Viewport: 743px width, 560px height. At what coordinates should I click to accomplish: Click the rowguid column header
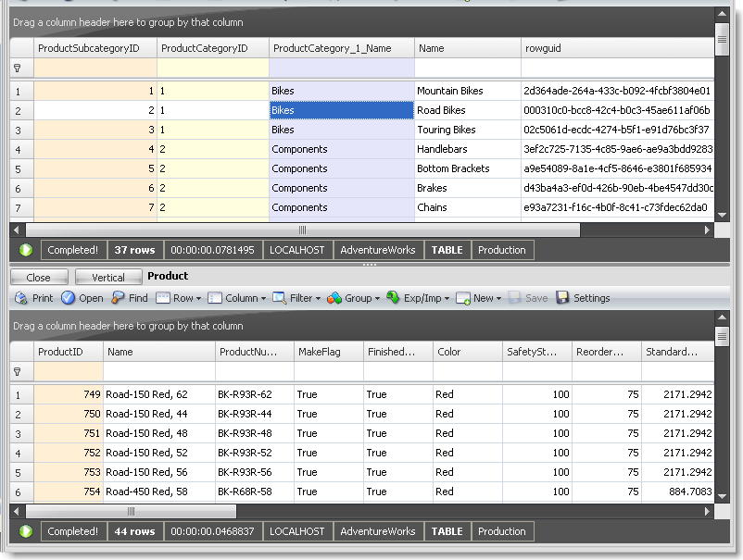point(618,48)
